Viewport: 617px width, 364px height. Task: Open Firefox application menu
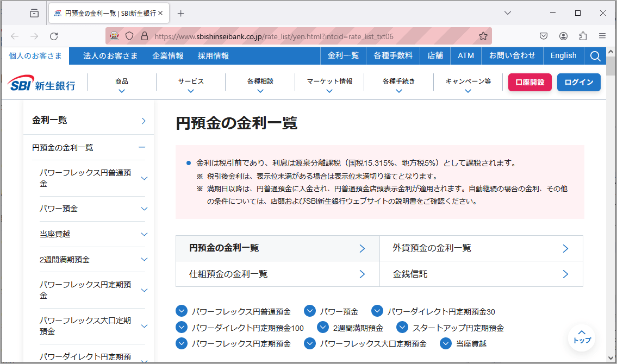602,36
